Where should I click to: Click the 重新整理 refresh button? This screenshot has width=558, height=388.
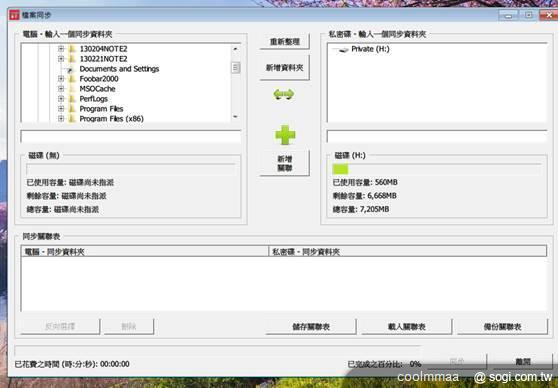284,42
